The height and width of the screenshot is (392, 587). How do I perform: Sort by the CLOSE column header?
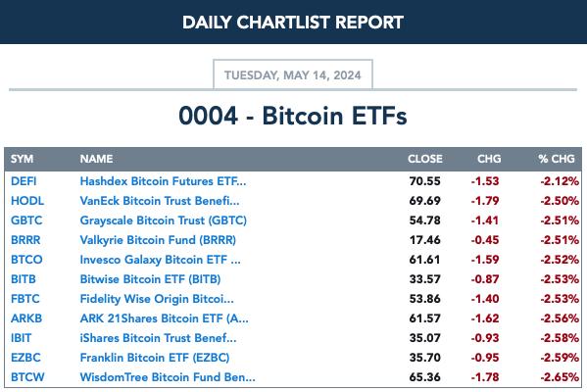coord(425,159)
